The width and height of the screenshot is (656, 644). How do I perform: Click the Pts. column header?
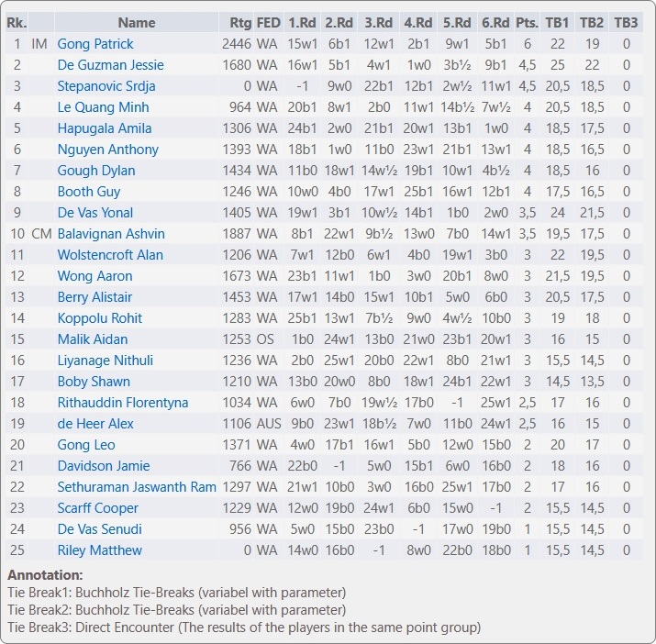(x=527, y=22)
